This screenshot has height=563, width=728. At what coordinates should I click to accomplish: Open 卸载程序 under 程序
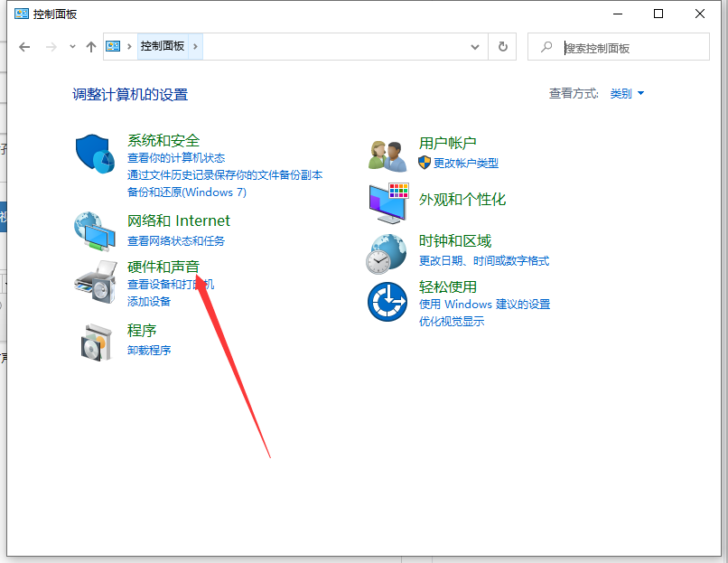click(x=151, y=350)
